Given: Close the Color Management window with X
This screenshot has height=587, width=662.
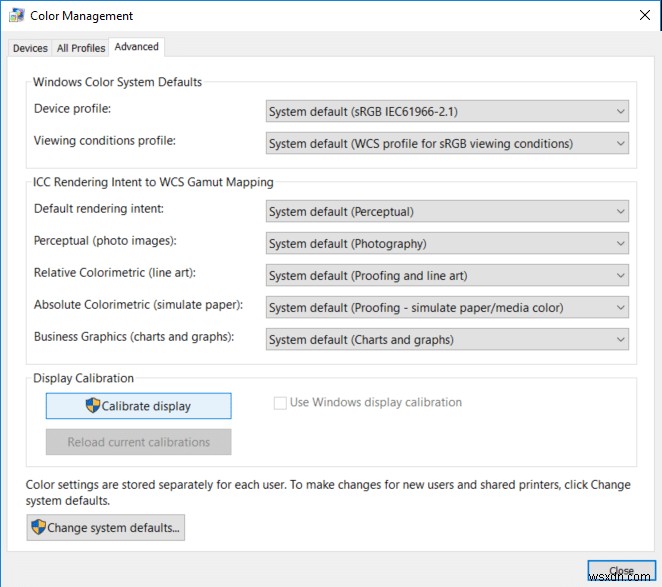Looking at the screenshot, I should tap(645, 15).
